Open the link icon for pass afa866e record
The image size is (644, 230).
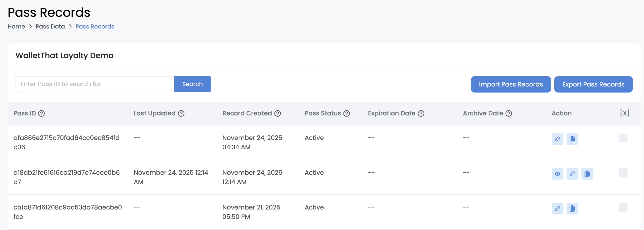(x=557, y=139)
